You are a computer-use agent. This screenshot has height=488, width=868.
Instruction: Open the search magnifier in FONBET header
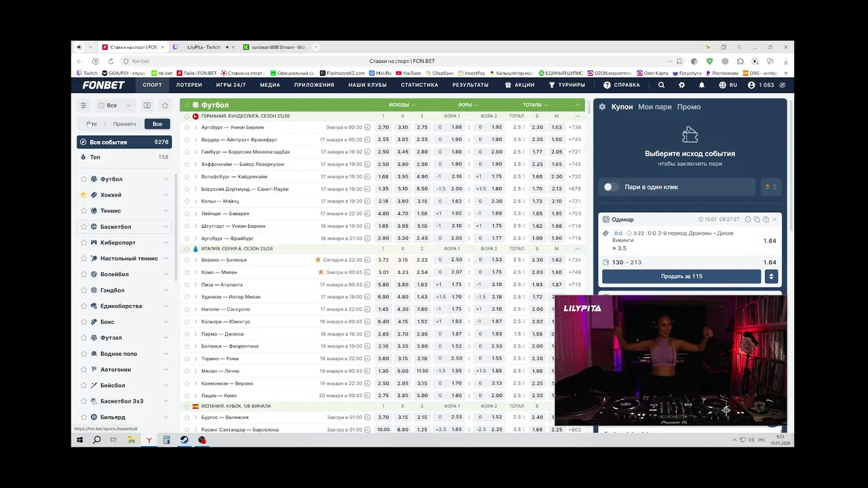tap(661, 85)
